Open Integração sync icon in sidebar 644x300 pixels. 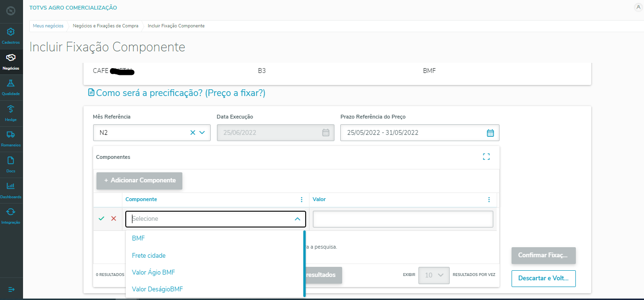(11, 212)
